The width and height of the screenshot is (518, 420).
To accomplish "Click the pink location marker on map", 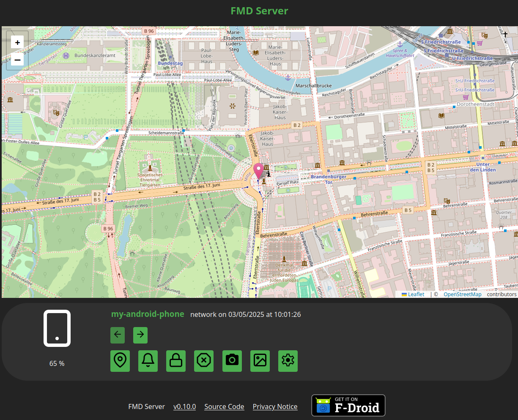I will click(258, 172).
